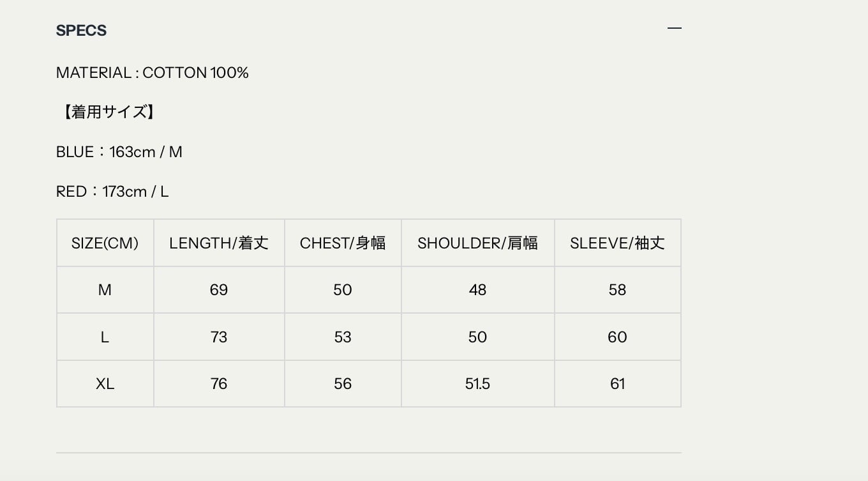Click the L sleeve value 60
Viewport: 868px width, 481px height.
pos(617,337)
